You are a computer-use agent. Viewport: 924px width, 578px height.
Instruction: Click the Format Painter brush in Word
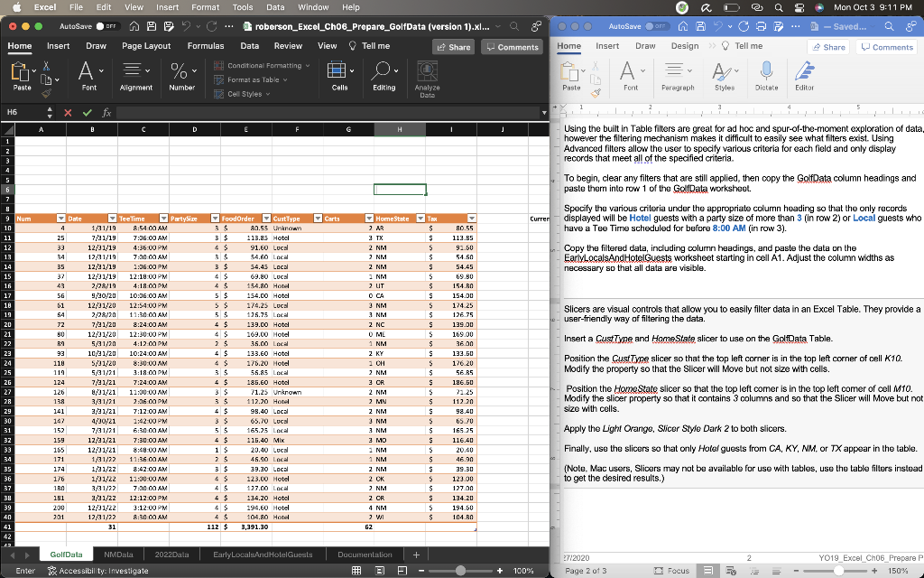coord(596,93)
